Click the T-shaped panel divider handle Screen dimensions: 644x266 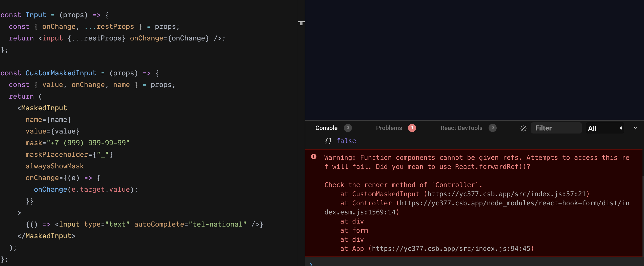click(x=302, y=23)
